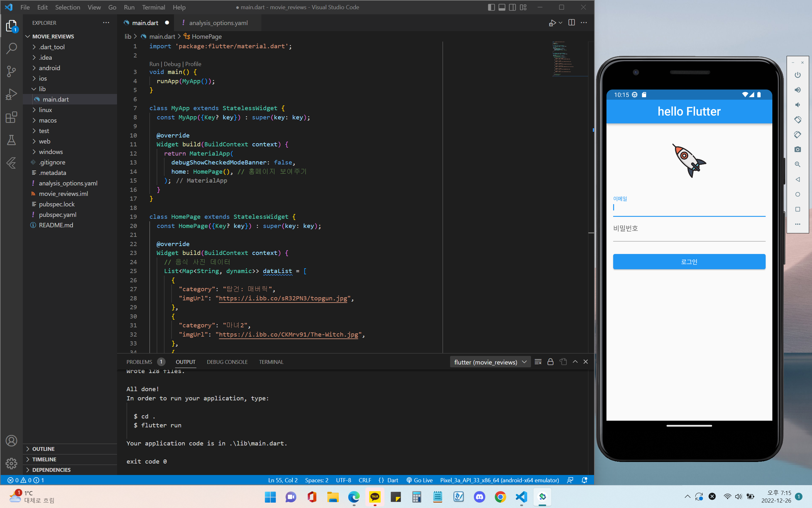Rotate the emulator right
This screenshot has width=812, height=508.
(x=798, y=135)
